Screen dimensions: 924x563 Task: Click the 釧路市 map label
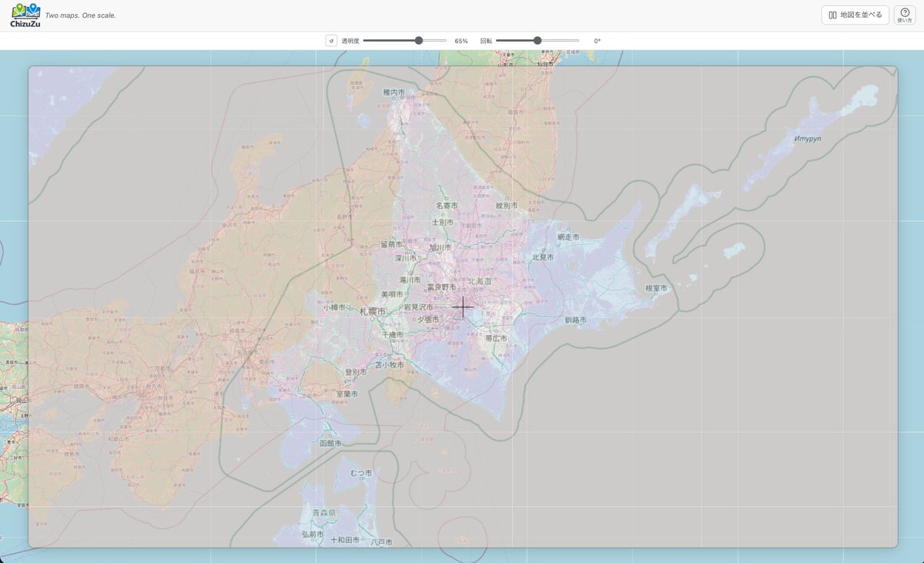click(575, 320)
